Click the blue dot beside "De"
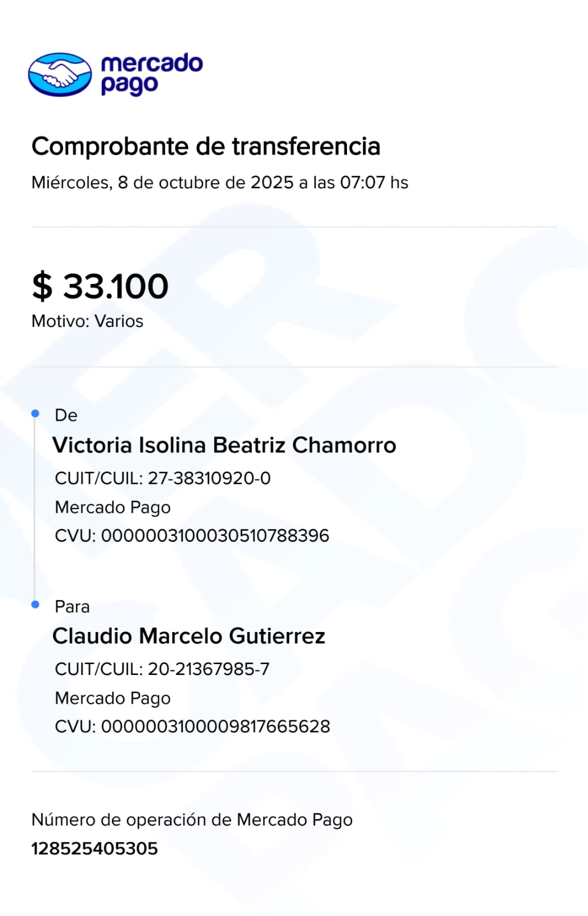Viewport: 588px width, 916px height. [x=35, y=413]
